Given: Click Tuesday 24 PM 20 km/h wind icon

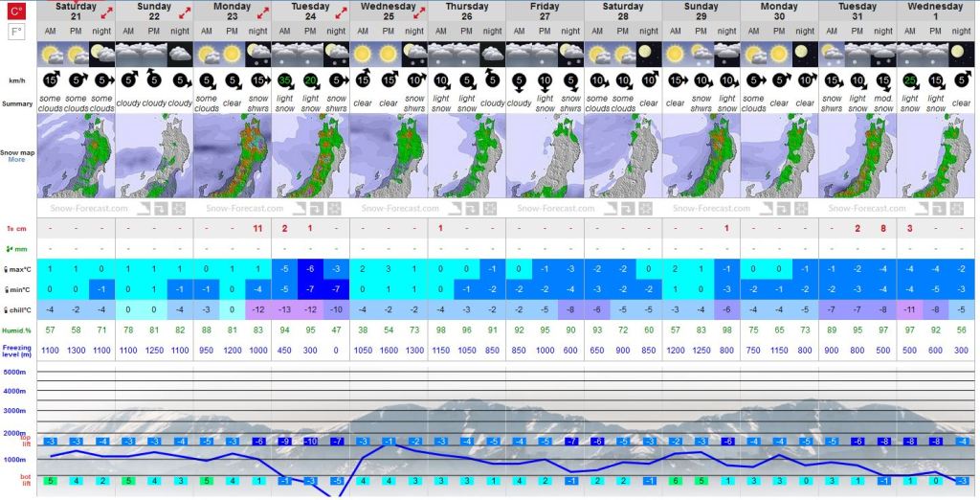Looking at the screenshot, I should [311, 81].
